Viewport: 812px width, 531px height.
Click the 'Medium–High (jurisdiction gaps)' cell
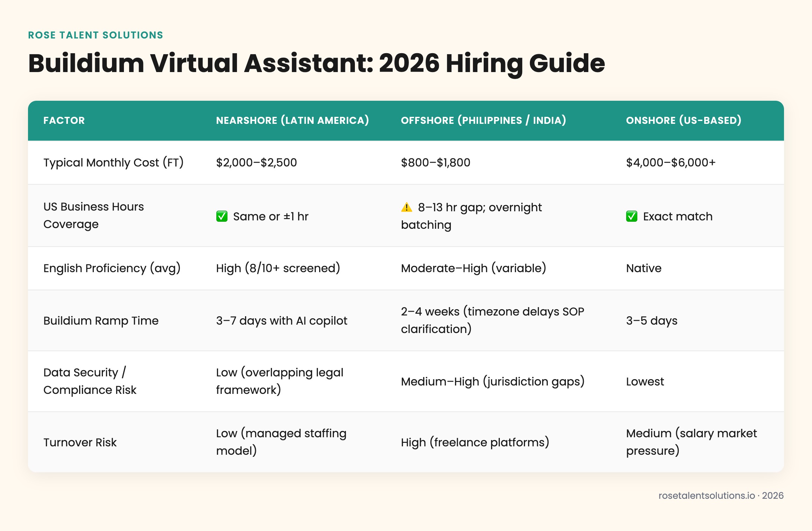[x=493, y=382]
